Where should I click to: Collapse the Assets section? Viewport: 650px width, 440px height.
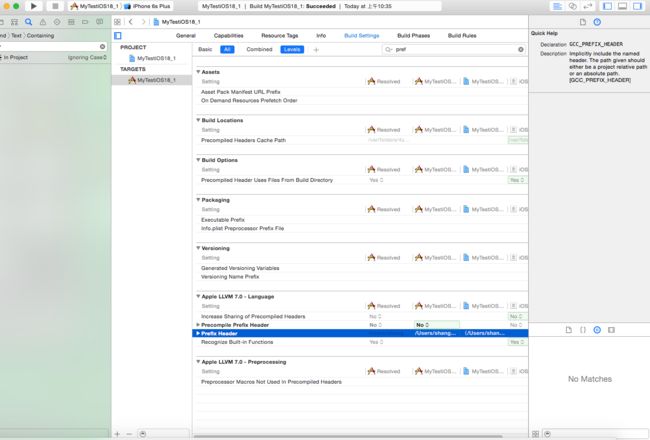click(x=198, y=72)
